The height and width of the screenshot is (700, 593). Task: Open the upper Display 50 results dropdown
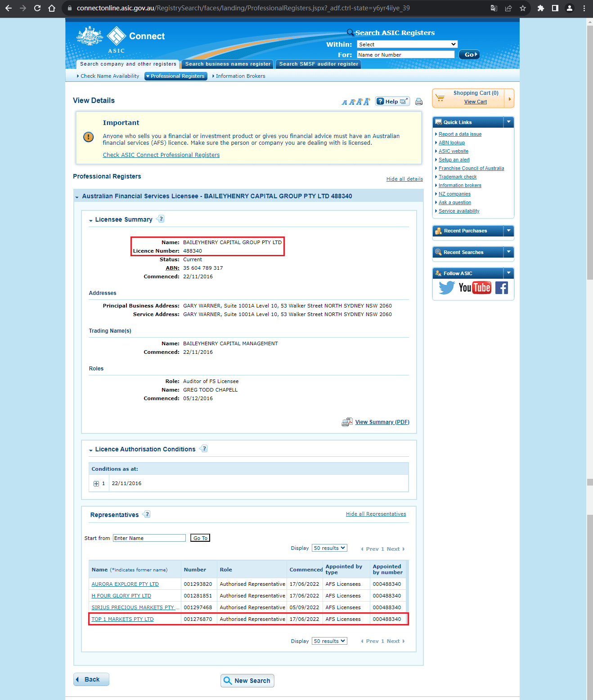329,548
